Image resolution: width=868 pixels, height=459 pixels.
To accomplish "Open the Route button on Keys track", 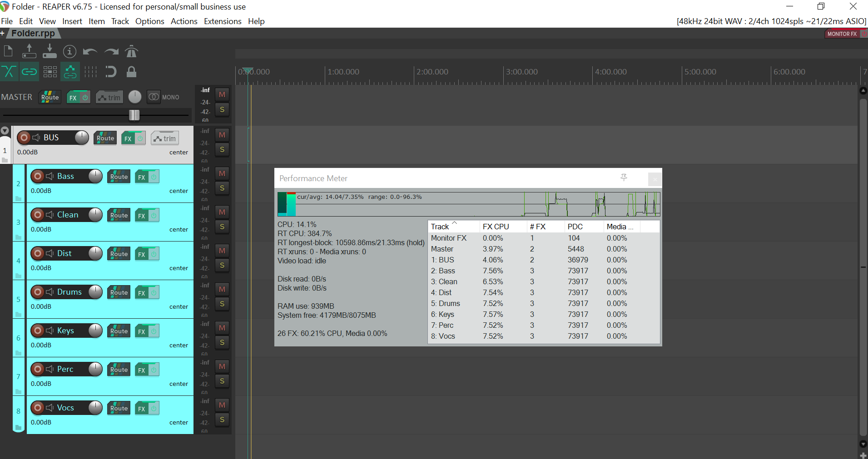I will pos(119,331).
